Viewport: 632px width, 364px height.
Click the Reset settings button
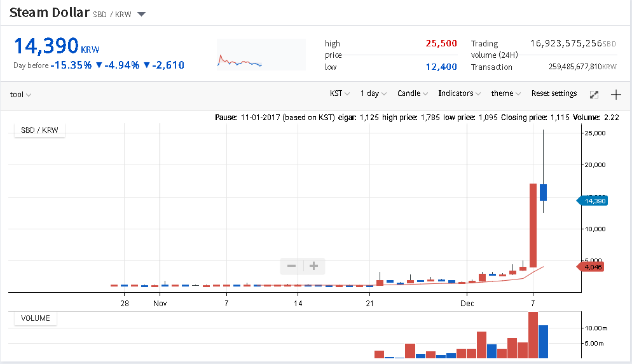coord(554,93)
